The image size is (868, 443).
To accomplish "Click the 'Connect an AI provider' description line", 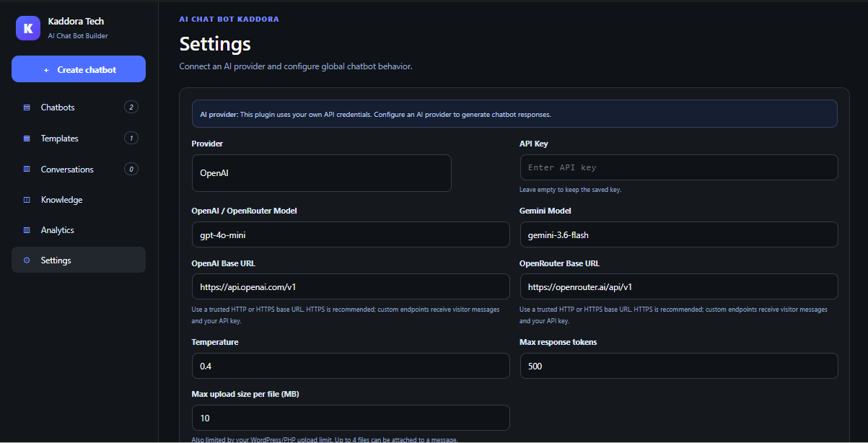I will tap(296, 66).
